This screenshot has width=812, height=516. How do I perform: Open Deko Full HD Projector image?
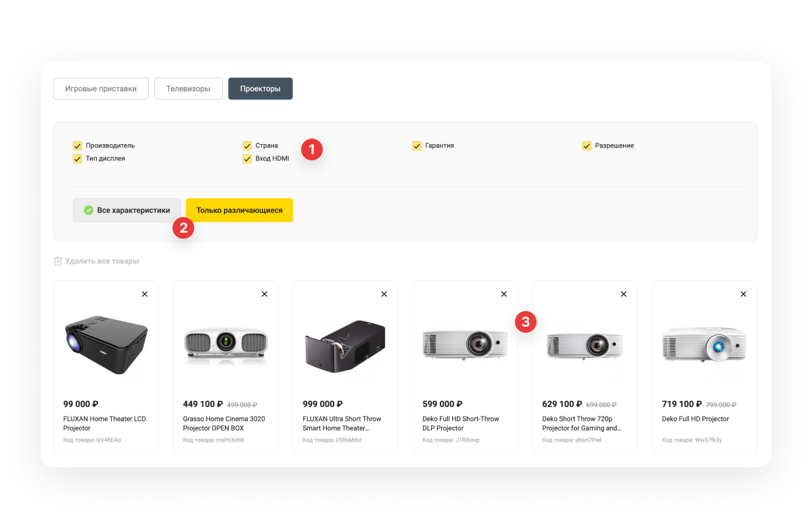pos(704,345)
